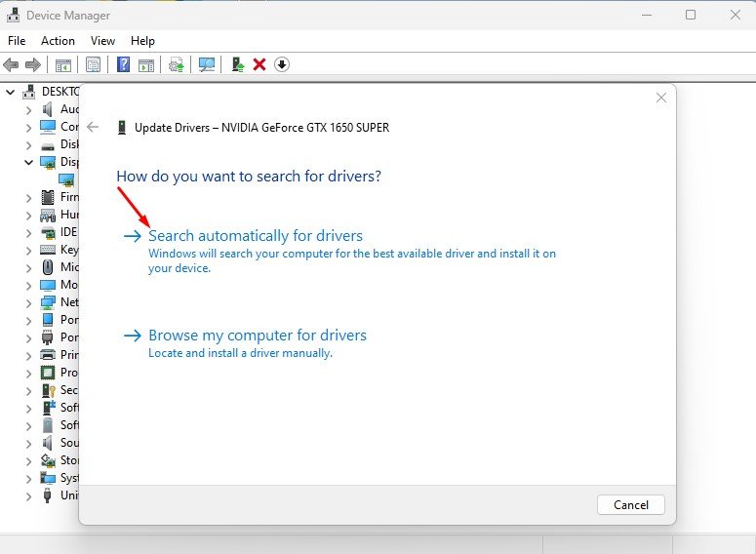The height and width of the screenshot is (554, 756).
Task: Select the Firmware chip icon in tree
Action: tap(48, 197)
